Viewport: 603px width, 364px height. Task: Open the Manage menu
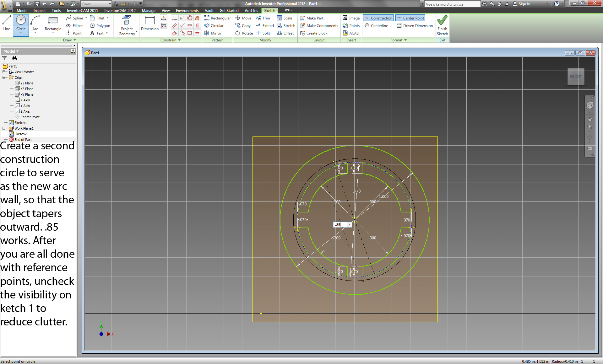click(148, 11)
